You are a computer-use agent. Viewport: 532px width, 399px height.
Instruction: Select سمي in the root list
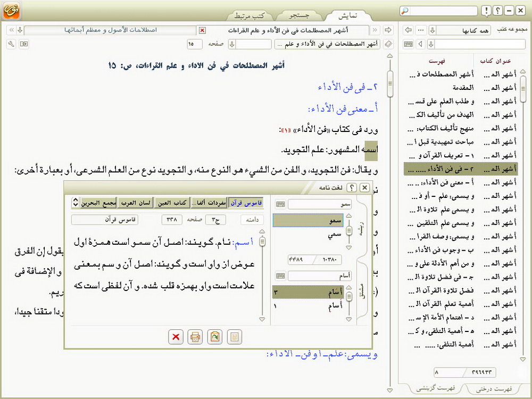[309, 235]
